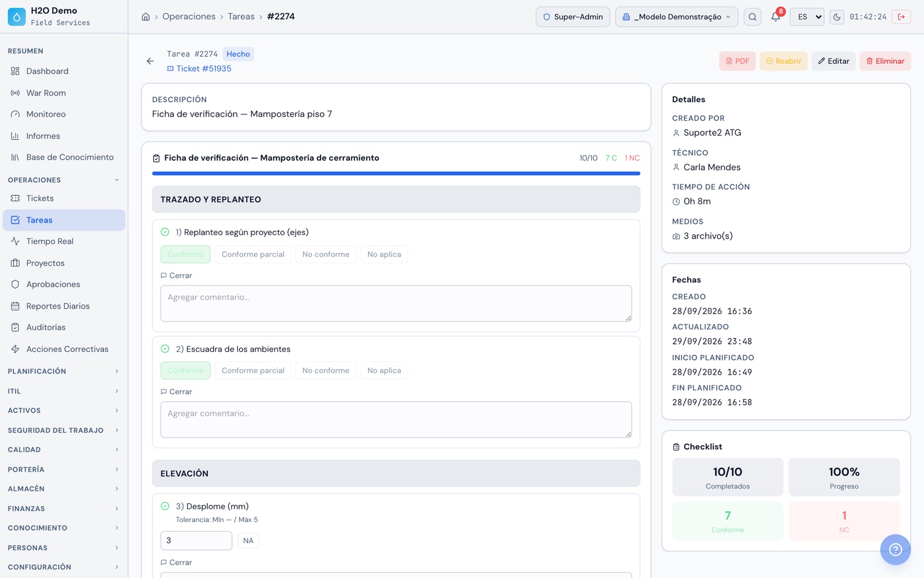924x578 pixels.
Task: Expand the Activos sidebar section
Action: [64, 410]
